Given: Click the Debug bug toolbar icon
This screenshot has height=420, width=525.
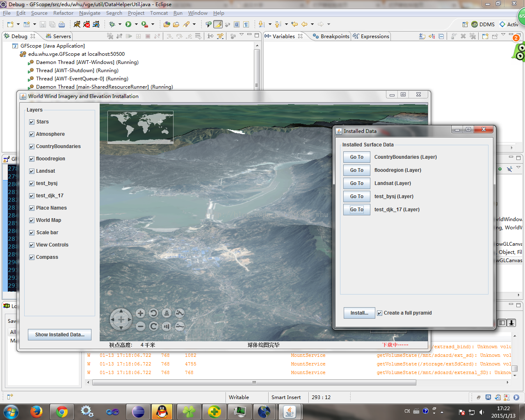Looking at the screenshot, I should point(112,24).
